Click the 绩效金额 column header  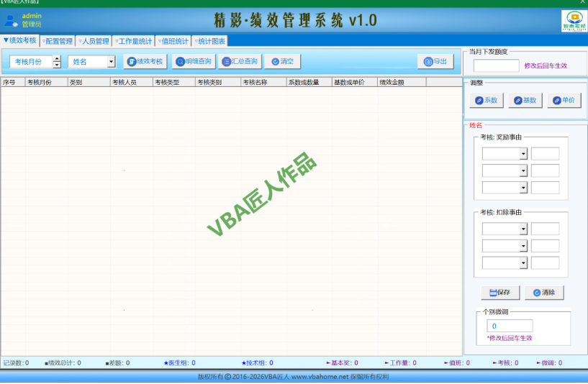point(402,83)
